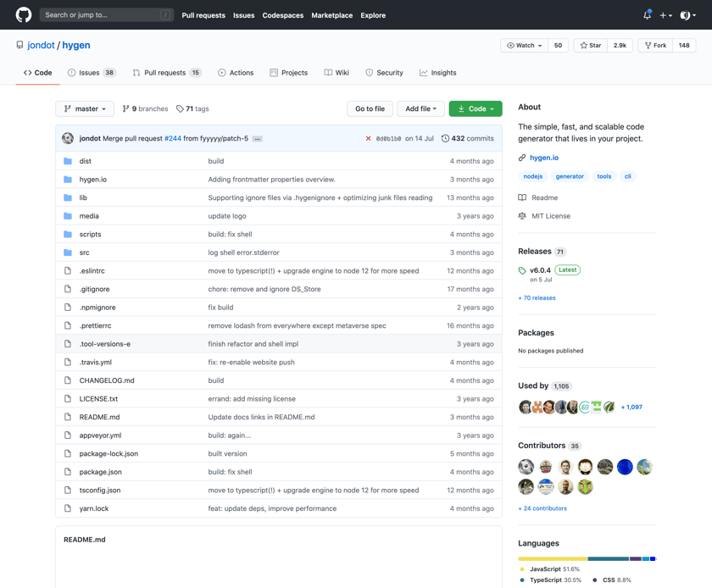The width and height of the screenshot is (712, 588).
Task: Open the lib folder
Action: coord(83,198)
